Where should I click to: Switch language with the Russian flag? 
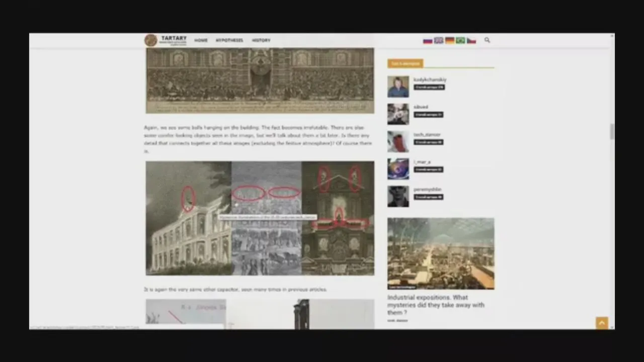(428, 40)
